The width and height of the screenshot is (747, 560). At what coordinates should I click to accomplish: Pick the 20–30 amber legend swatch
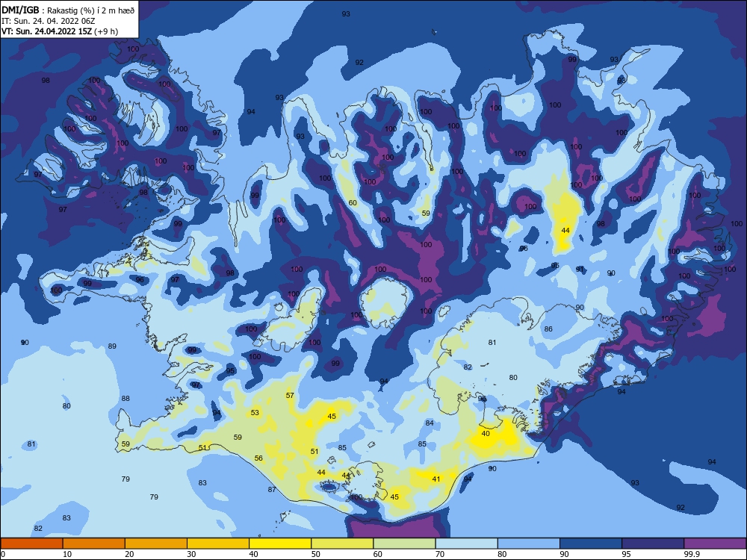coord(156,544)
